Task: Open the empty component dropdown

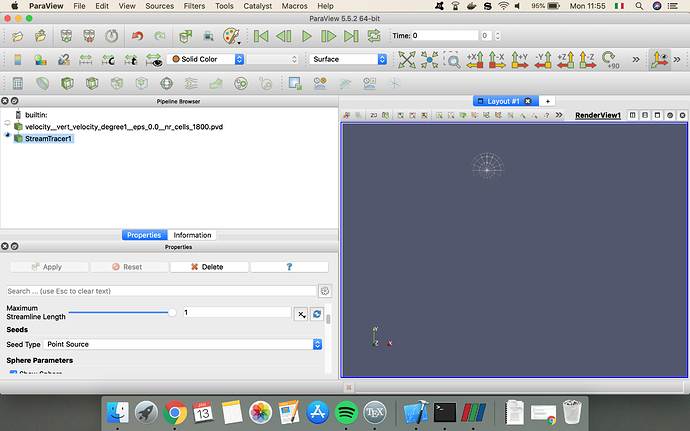Action: coord(272,59)
